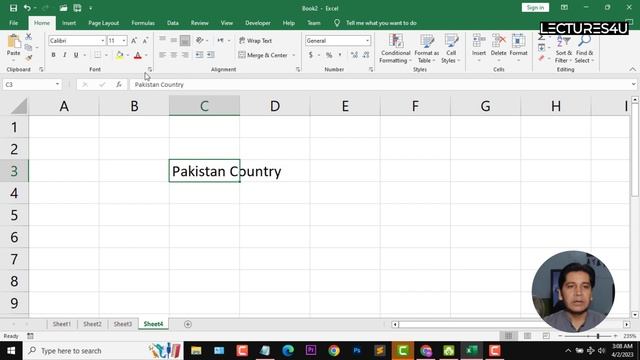
Task: Open the font color dropdown arrow
Action: [146, 55]
